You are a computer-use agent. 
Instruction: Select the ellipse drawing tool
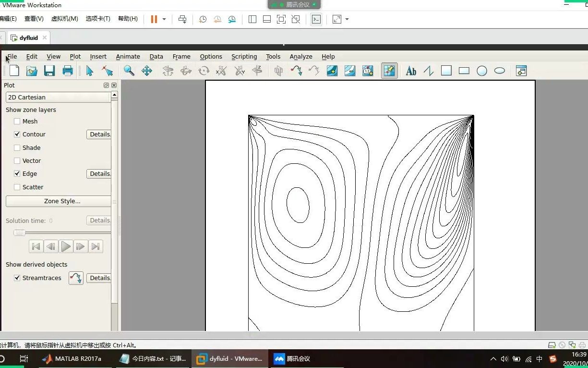coord(500,71)
